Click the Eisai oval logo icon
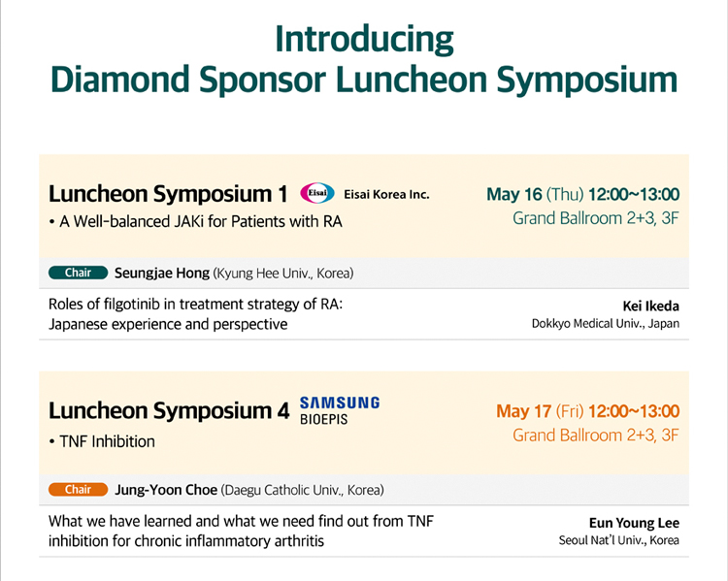Screen dimensions: 728x581 coord(317,193)
